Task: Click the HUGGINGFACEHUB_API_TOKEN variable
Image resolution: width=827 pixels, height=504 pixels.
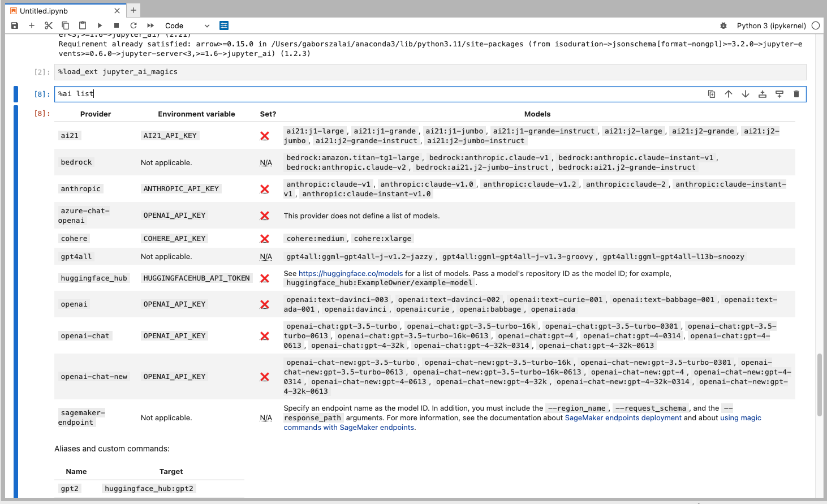Action: click(197, 278)
